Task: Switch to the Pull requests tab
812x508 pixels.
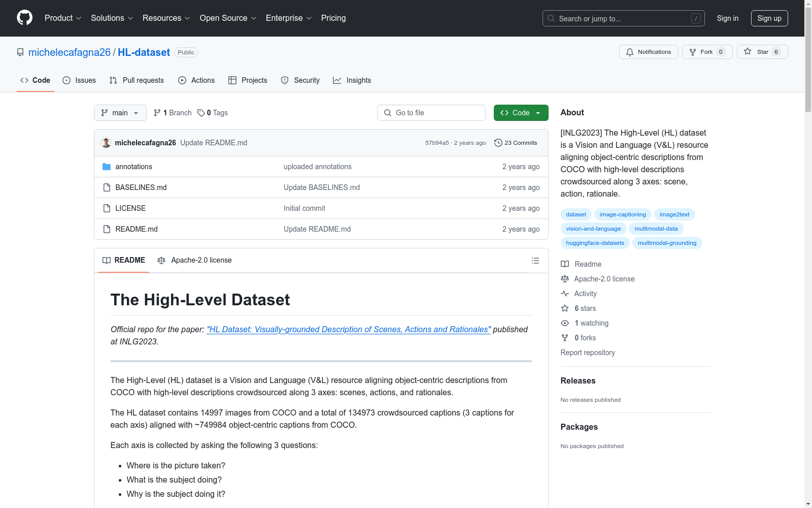Action: pyautogui.click(x=137, y=80)
